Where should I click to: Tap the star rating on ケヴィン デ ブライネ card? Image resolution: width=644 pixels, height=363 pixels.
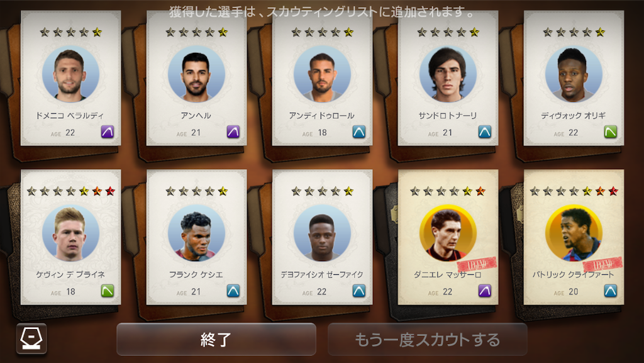[x=70, y=191]
